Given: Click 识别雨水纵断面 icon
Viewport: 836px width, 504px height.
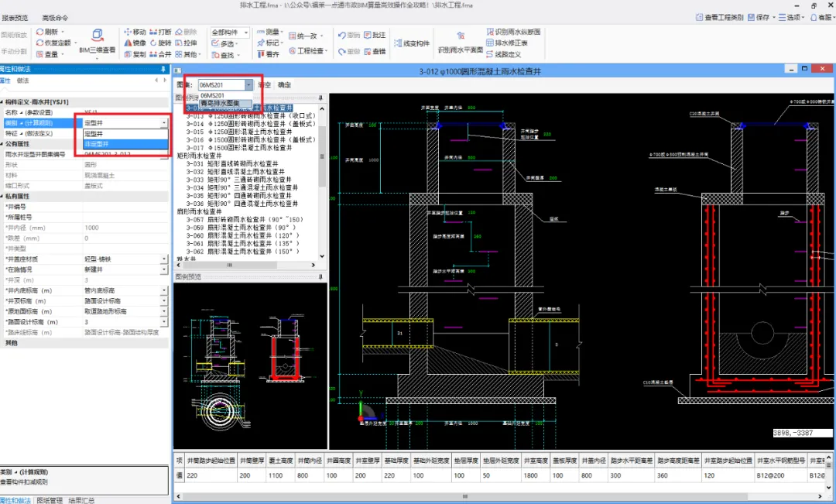Looking at the screenshot, I should (x=491, y=32).
